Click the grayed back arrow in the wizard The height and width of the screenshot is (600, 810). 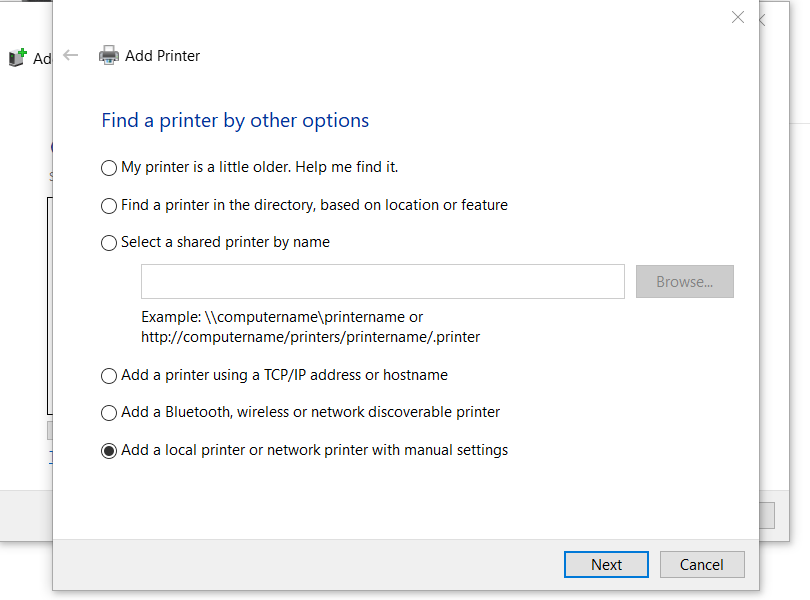point(70,55)
